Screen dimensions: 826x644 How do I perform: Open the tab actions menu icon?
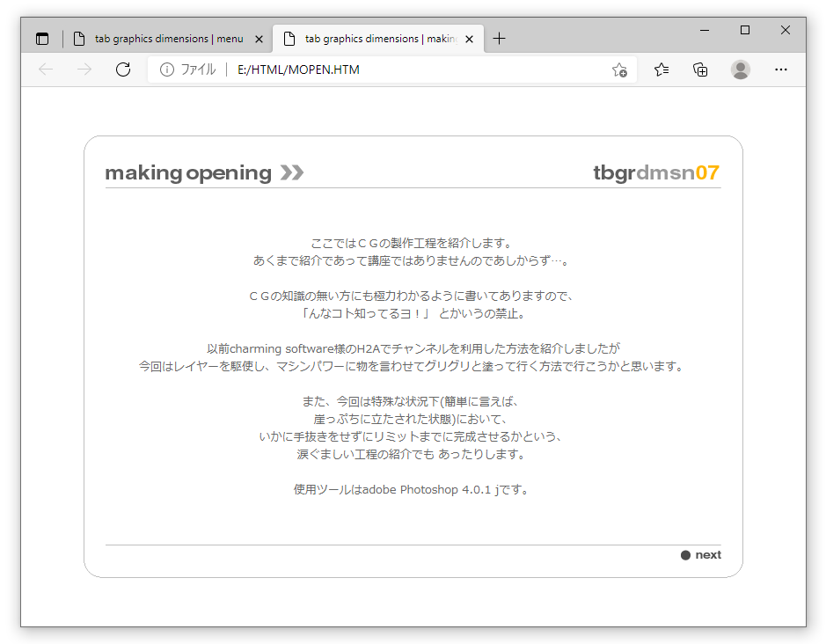tap(42, 39)
